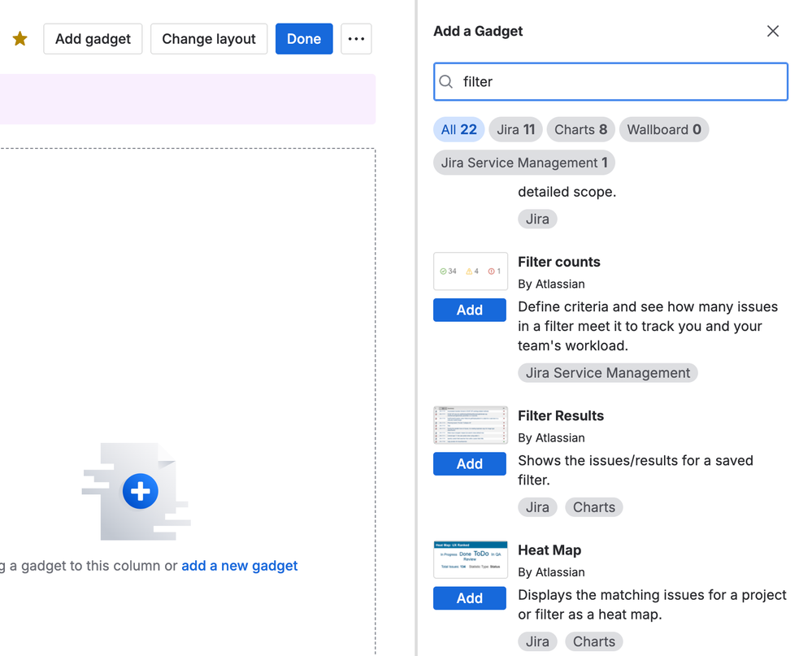Click the Heat Map title
The width and height of the screenshot is (812, 656).
point(549,550)
